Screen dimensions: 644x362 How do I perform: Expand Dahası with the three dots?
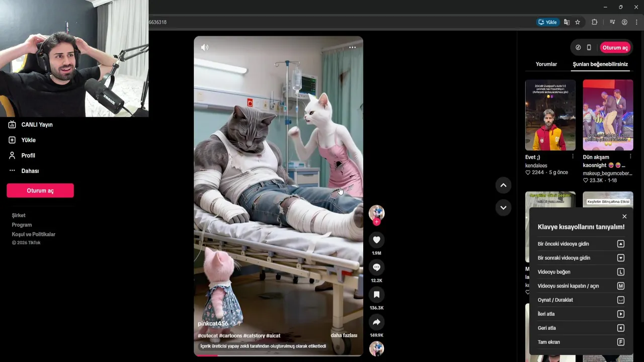(12, 170)
